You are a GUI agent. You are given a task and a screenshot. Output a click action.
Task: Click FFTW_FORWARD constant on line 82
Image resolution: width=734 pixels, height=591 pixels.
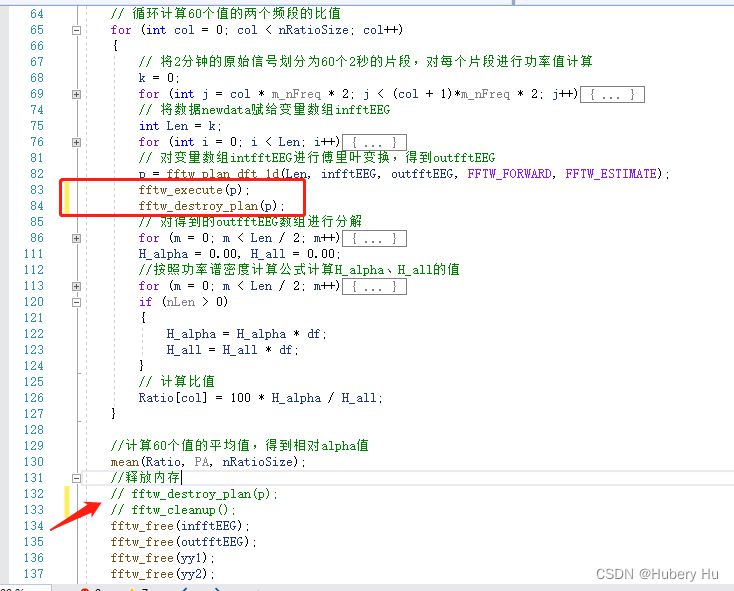509,174
